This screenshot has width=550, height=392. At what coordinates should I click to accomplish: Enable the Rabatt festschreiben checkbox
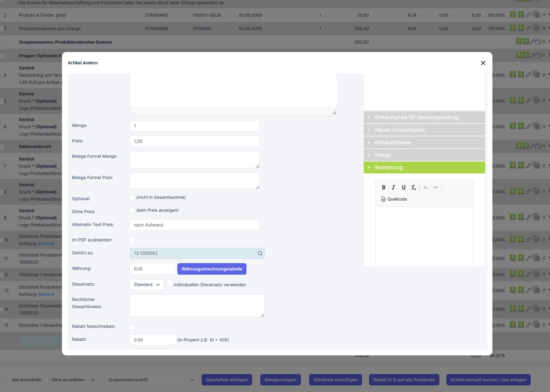132,327
